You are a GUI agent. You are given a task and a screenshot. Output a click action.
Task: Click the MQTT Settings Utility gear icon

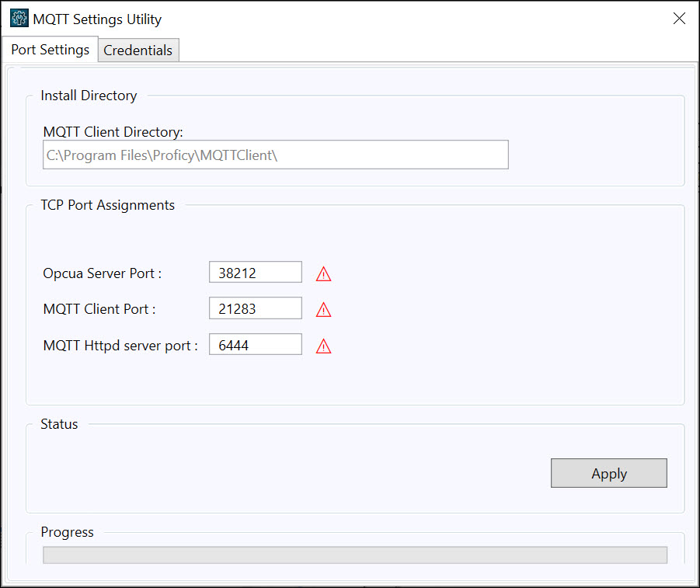coord(19,19)
